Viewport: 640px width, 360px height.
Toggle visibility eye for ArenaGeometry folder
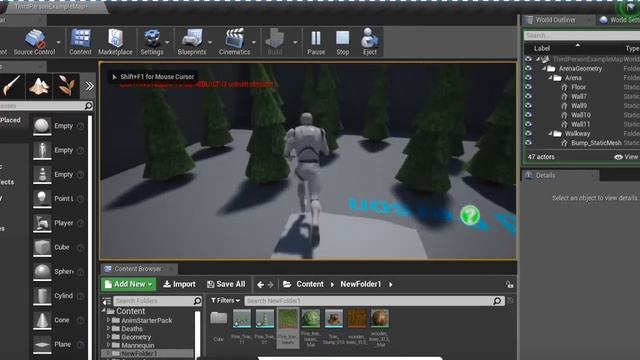[528, 68]
